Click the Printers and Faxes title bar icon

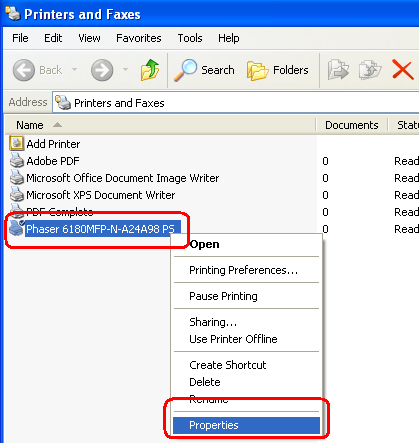pyautogui.click(x=13, y=13)
